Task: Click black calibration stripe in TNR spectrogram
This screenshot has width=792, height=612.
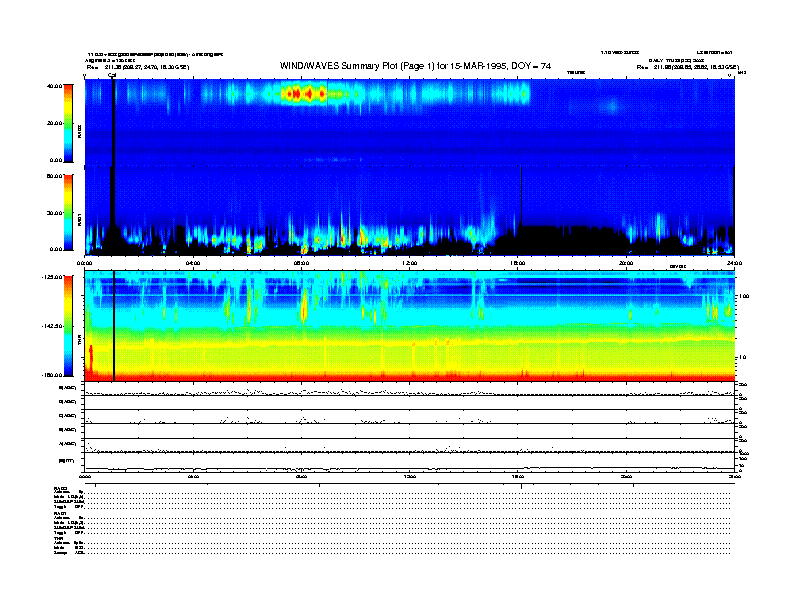Action: (114, 326)
